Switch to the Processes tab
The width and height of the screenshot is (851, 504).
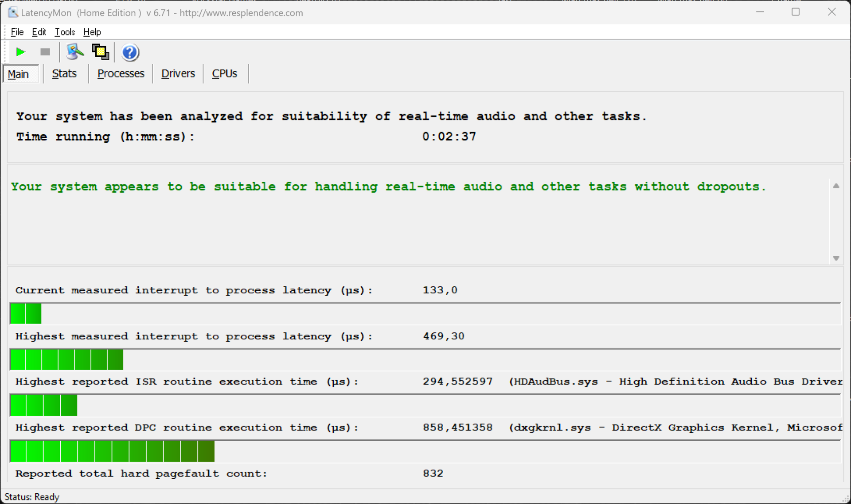click(x=121, y=74)
